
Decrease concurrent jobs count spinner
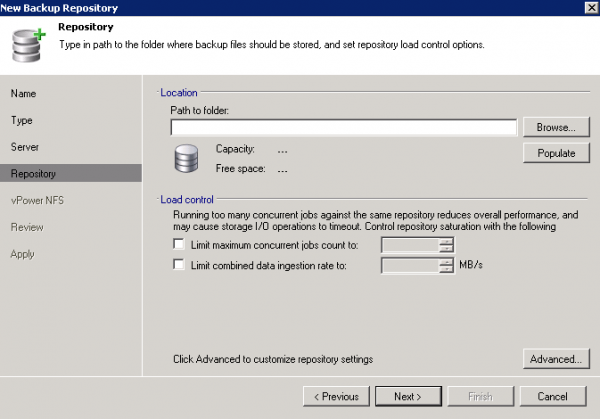447,249
